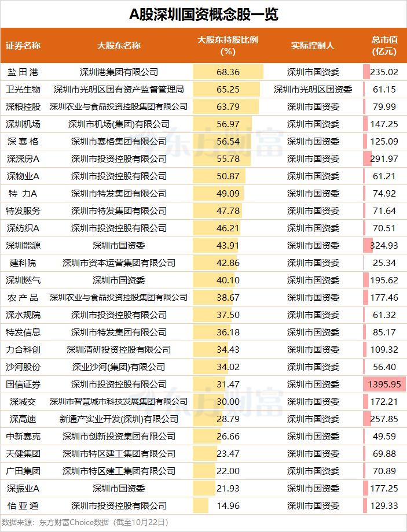Screen dimensions: 407x532
Task: Click the stock name 深城交
Action: point(23,401)
